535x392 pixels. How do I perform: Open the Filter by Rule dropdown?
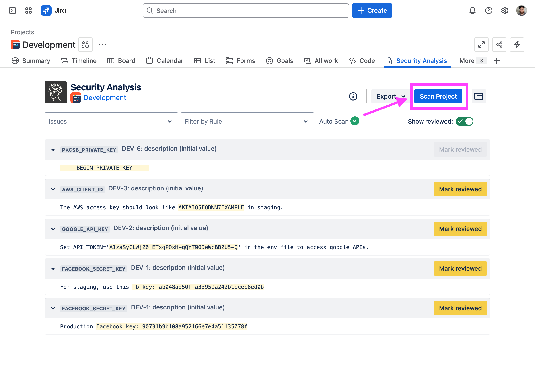(247, 121)
